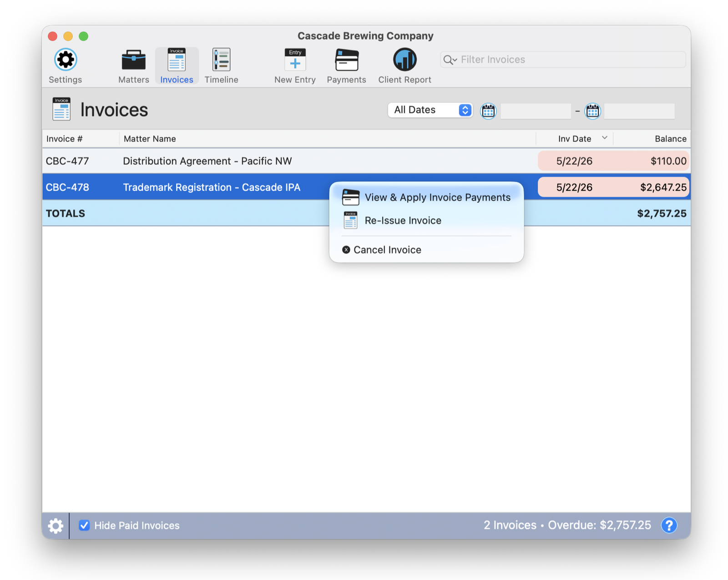This screenshot has width=728, height=580.
Task: Close the window with red button
Action: pyautogui.click(x=53, y=36)
